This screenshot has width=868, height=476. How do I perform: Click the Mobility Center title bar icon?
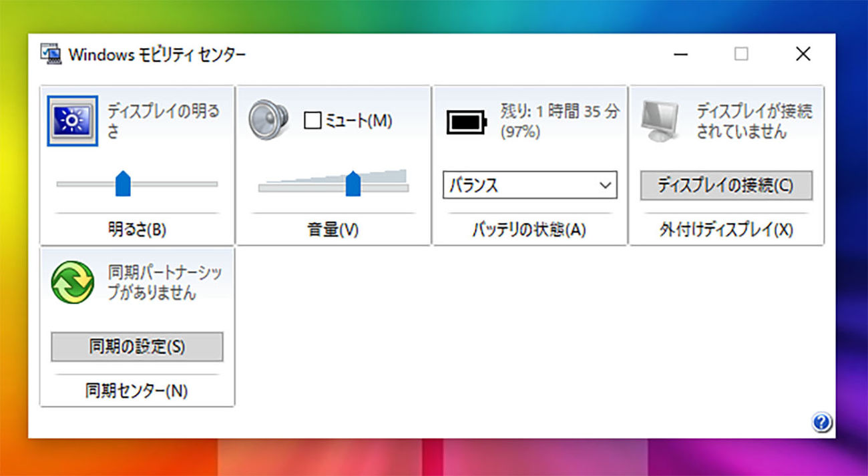click(x=51, y=54)
